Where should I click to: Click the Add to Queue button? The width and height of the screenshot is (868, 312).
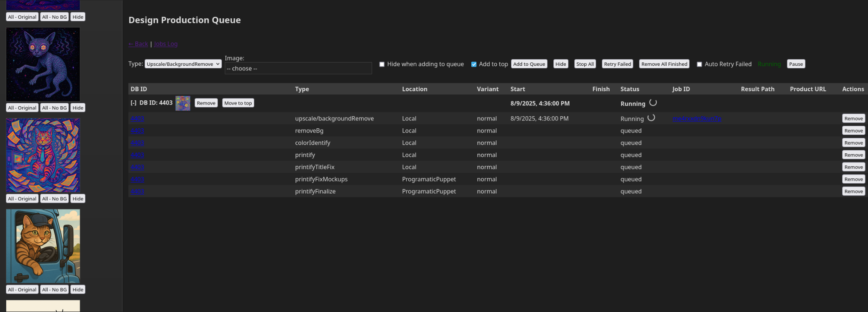tap(529, 64)
